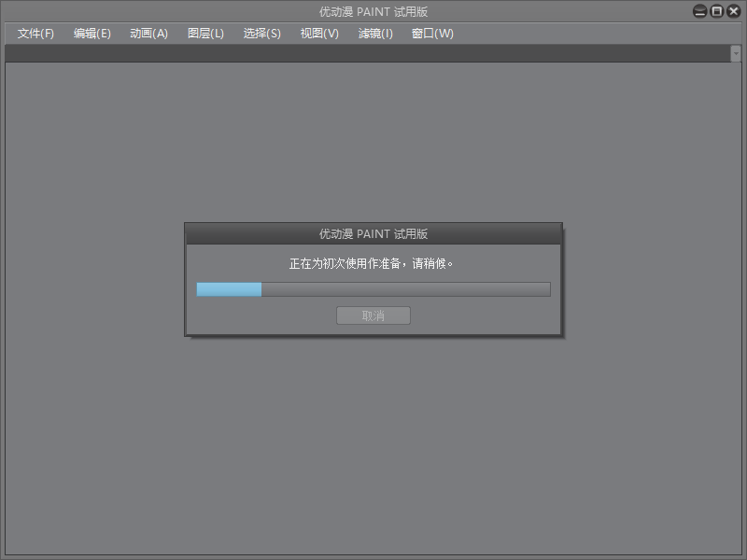Image resolution: width=747 pixels, height=560 pixels.
Task: Minimize the main application window
Action: (699, 11)
